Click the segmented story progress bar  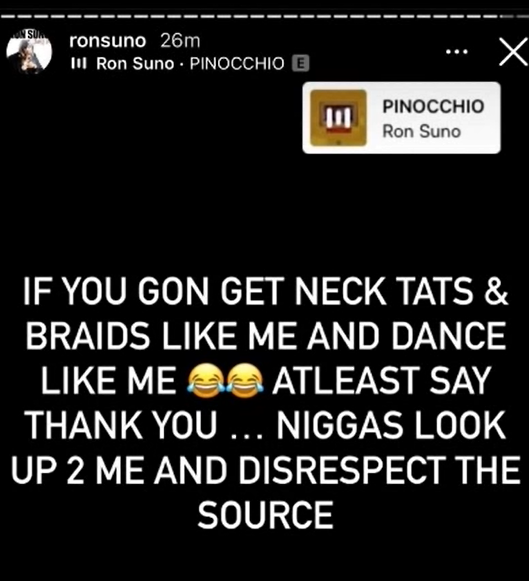pos(264,16)
